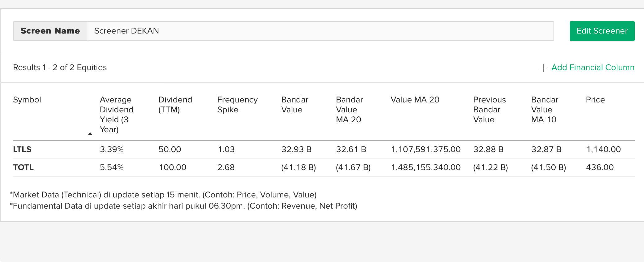Click the Screen Name input field
The image size is (644, 262).
[x=320, y=31]
